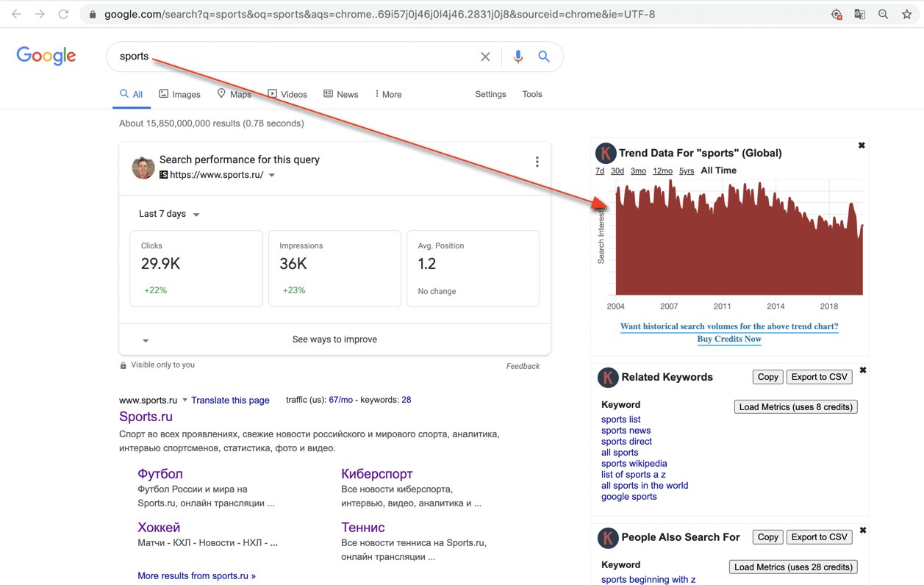The height and width of the screenshot is (585, 924).
Task: Open the Футбол sitelink
Action: coord(160,474)
